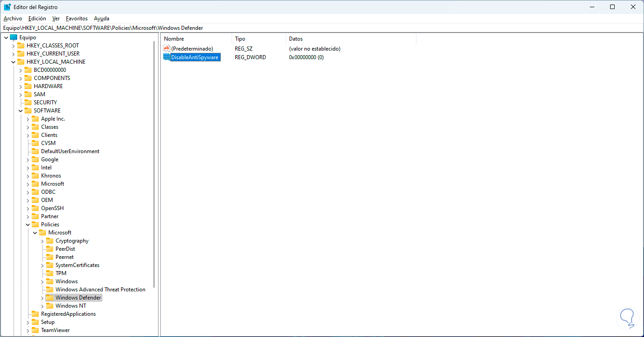Click the Intel folder icon

point(35,168)
